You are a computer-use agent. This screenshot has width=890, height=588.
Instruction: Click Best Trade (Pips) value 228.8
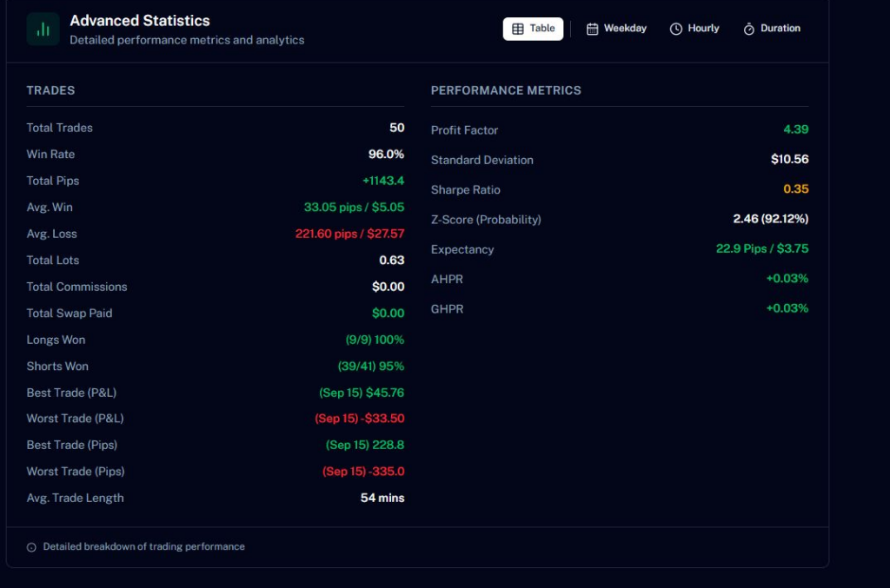point(389,445)
